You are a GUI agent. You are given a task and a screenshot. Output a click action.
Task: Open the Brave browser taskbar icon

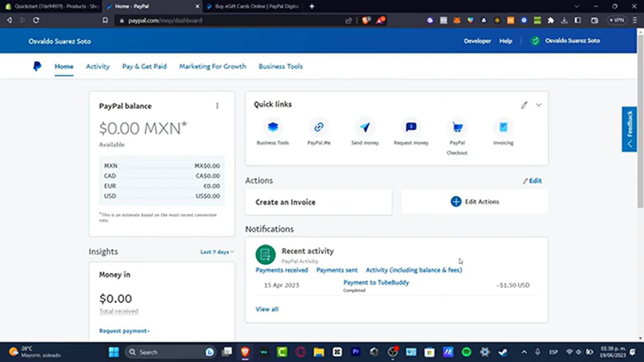point(245,352)
